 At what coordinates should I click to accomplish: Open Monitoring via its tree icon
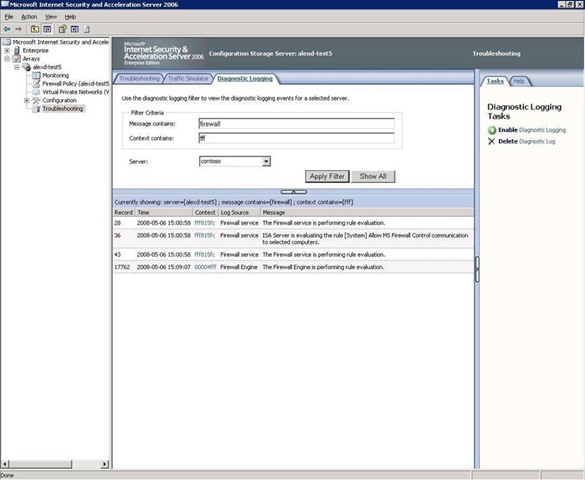click(36, 75)
